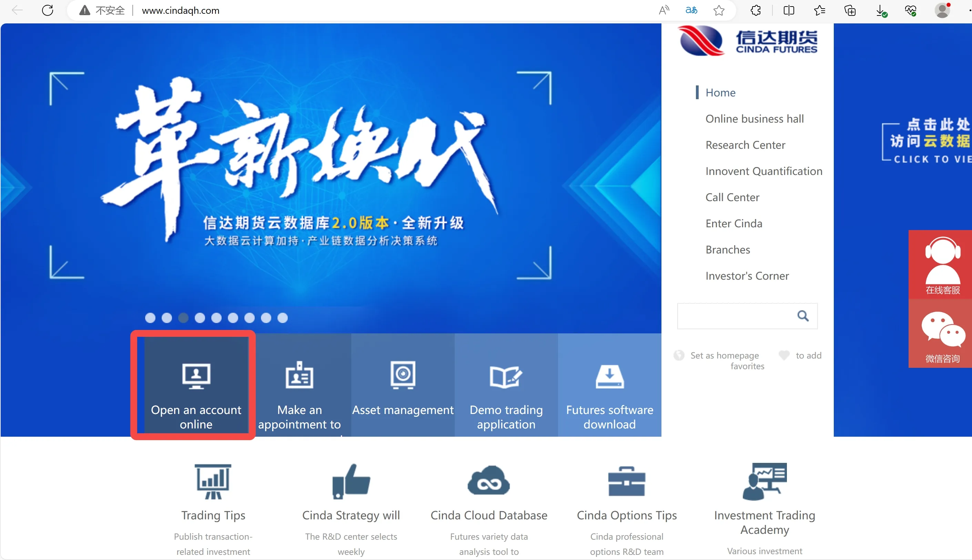972x560 pixels.
Task: Add page to favorites with star icon
Action: pos(719,10)
